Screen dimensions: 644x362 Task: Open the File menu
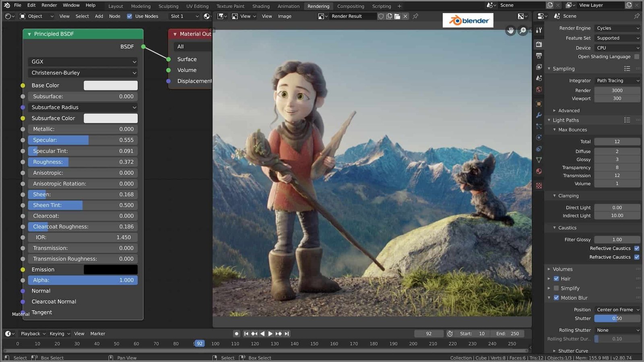pos(18,5)
